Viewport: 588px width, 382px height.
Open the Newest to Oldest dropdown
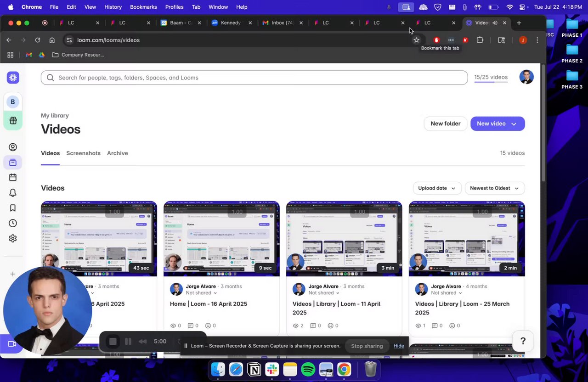pyautogui.click(x=495, y=188)
